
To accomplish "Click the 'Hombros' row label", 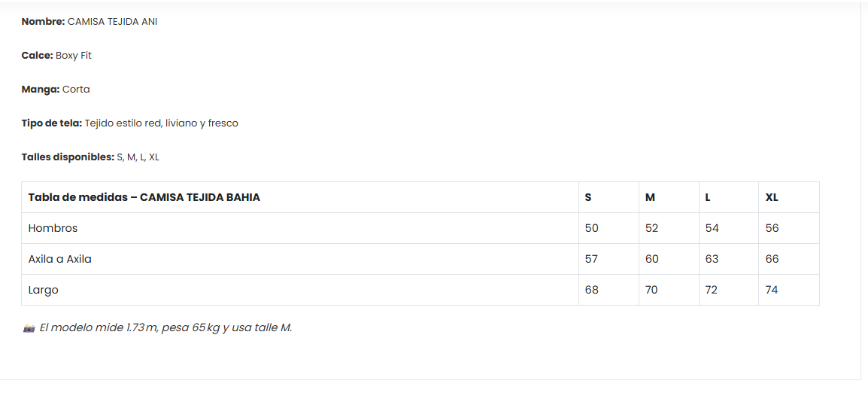I will coord(53,228).
